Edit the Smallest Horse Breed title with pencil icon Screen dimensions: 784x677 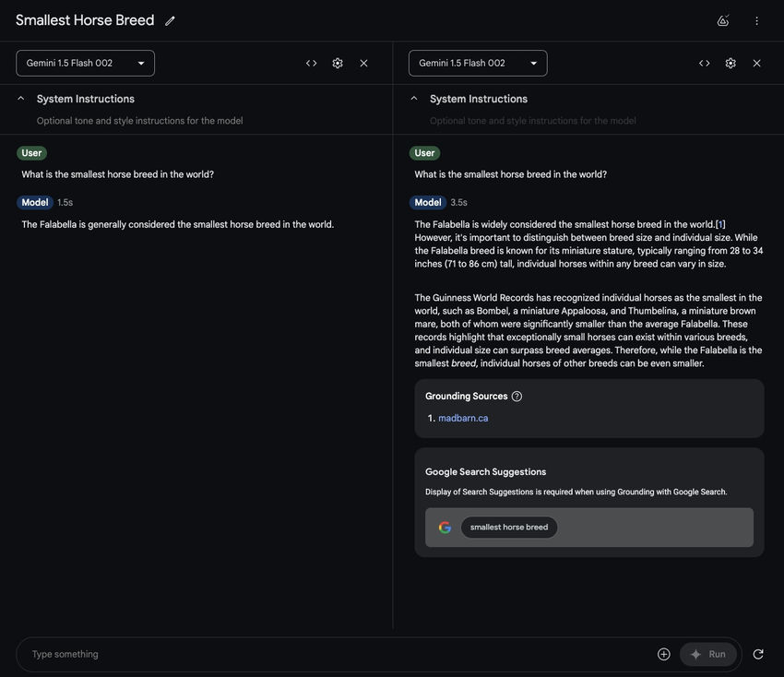170,20
